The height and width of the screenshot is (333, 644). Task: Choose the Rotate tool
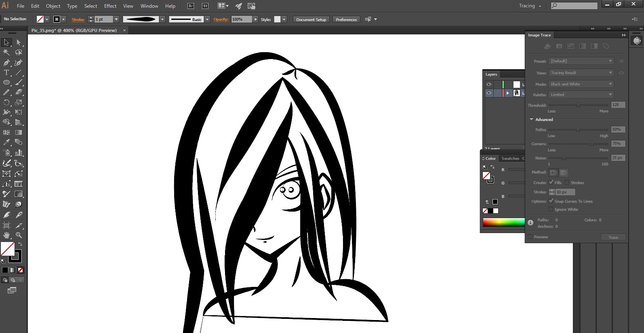coord(6,102)
